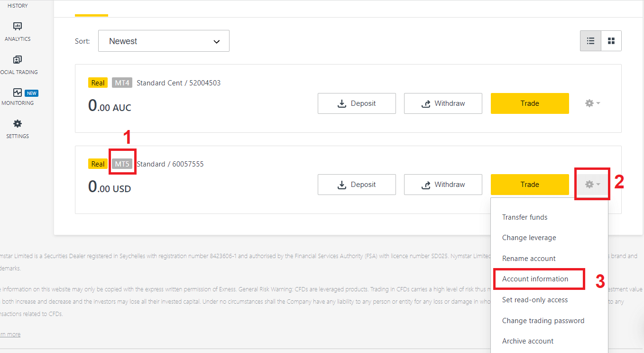Screen dimensions: 644x353
Task: Choose Set read-only access option
Action: tap(534, 300)
